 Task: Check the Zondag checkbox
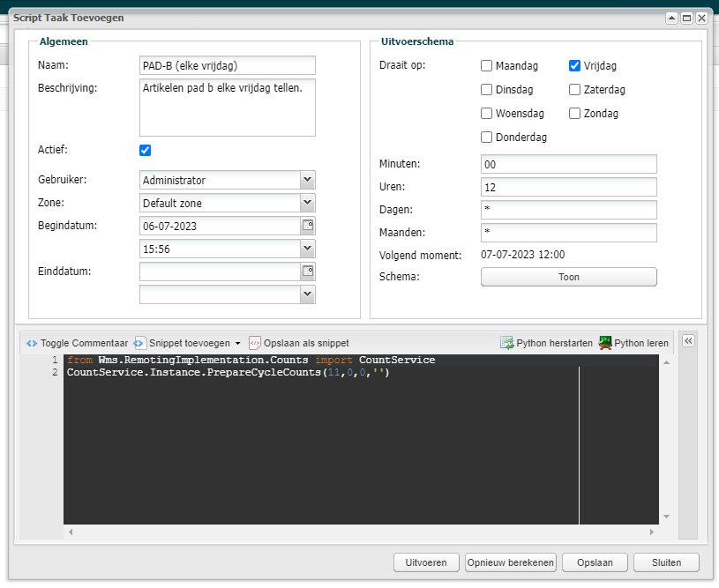[x=574, y=114]
